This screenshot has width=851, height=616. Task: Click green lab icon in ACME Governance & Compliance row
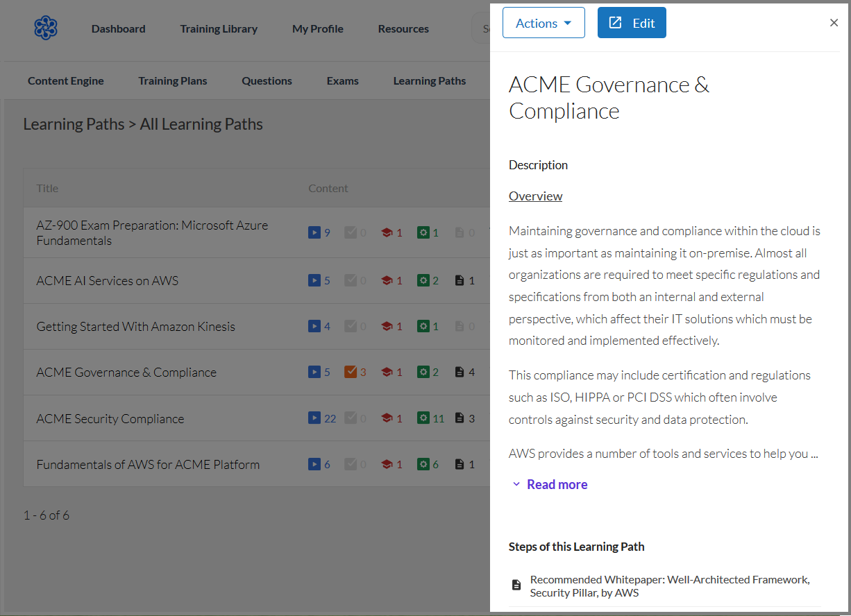pyautogui.click(x=423, y=373)
